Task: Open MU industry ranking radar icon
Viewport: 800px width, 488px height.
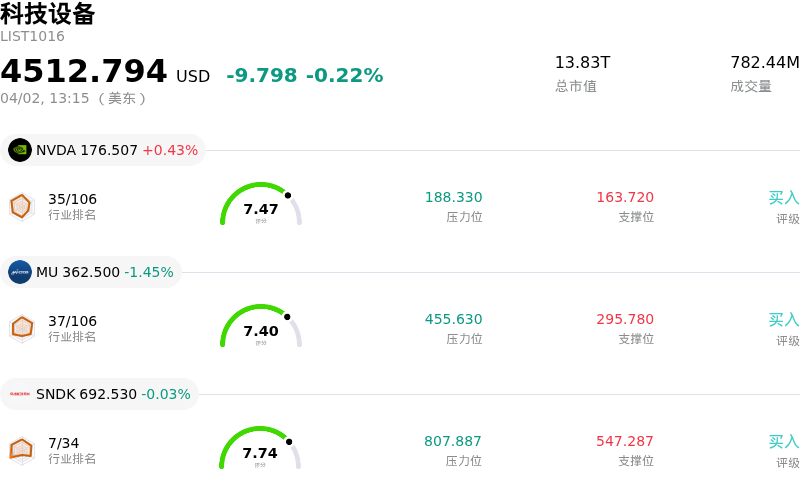Action: (x=21, y=328)
